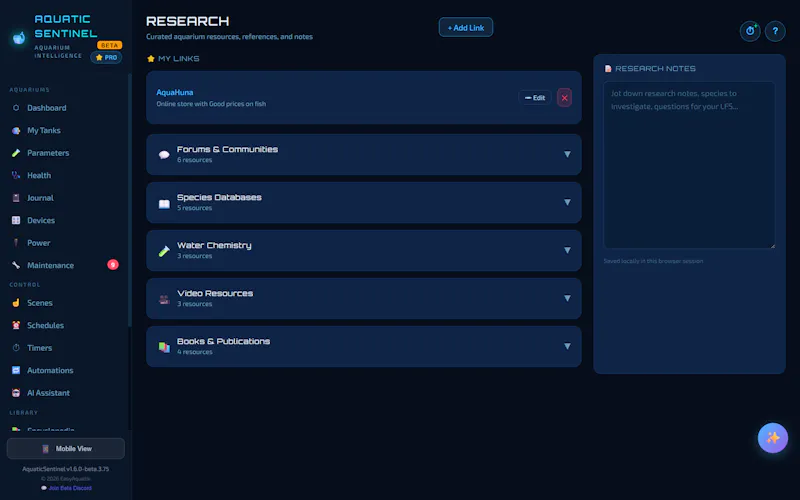Click the Schedules alarm clock icon

pos(16,326)
